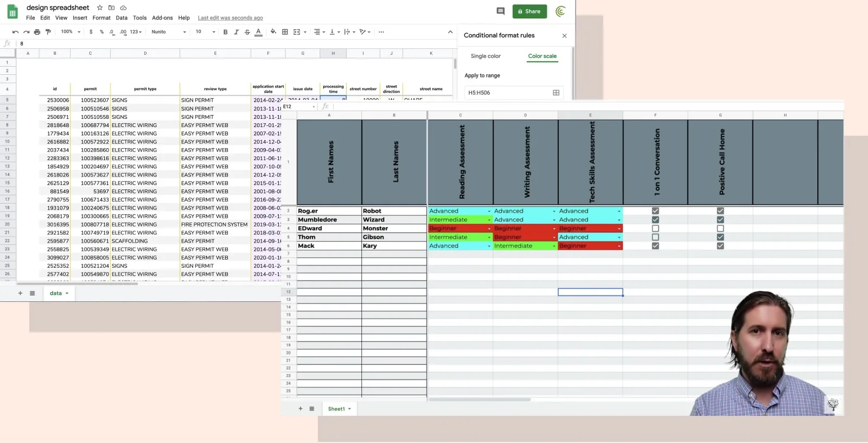Image resolution: width=868 pixels, height=443 pixels.
Task: Expand Mumbledore's Reading Assessment dropdown
Action: (489, 220)
